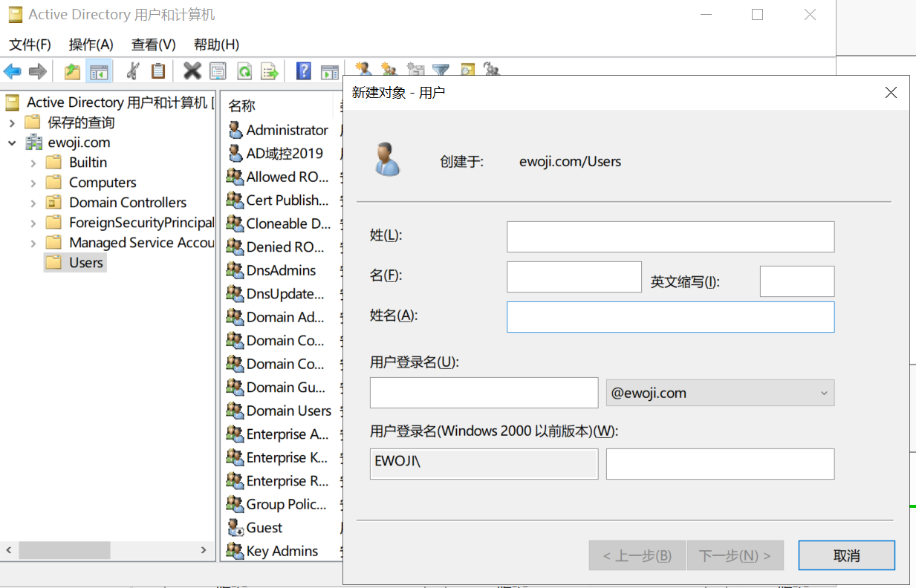Open properties via the toolbar properties icon
This screenshot has width=916, height=588.
218,71
